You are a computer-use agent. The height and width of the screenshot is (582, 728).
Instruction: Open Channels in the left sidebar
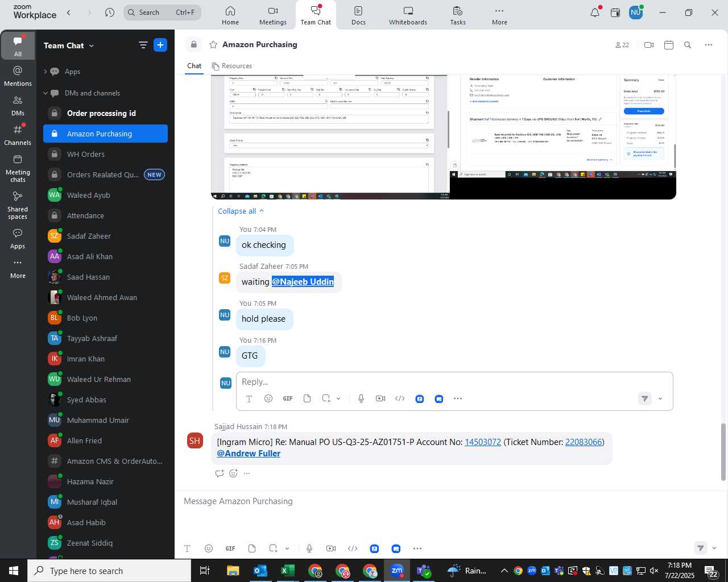pyautogui.click(x=18, y=135)
